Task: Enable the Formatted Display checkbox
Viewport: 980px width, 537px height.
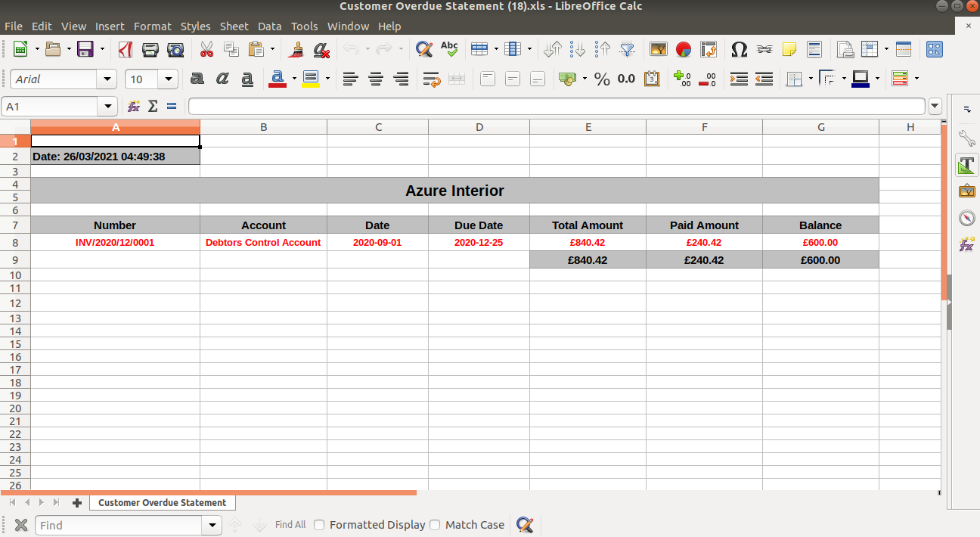Action: (x=319, y=525)
